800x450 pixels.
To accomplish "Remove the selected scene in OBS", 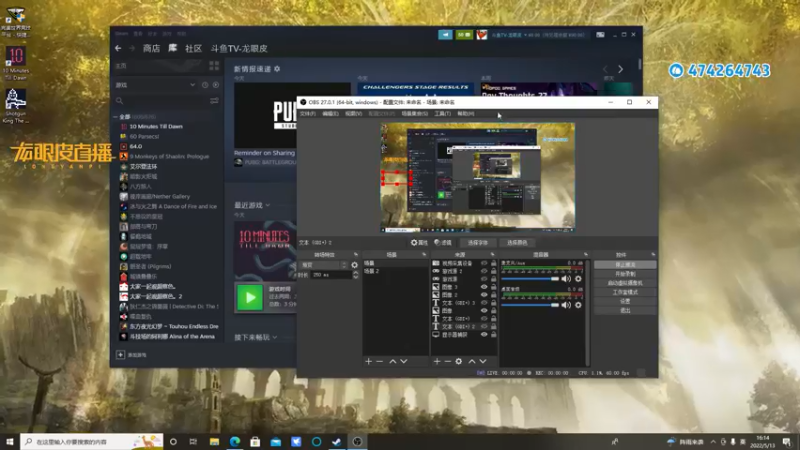I will pos(380,361).
